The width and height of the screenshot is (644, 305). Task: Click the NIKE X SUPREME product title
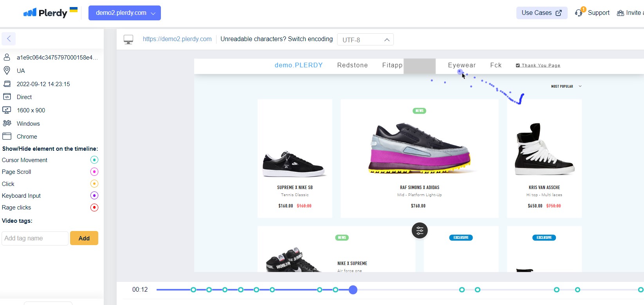tap(352, 263)
